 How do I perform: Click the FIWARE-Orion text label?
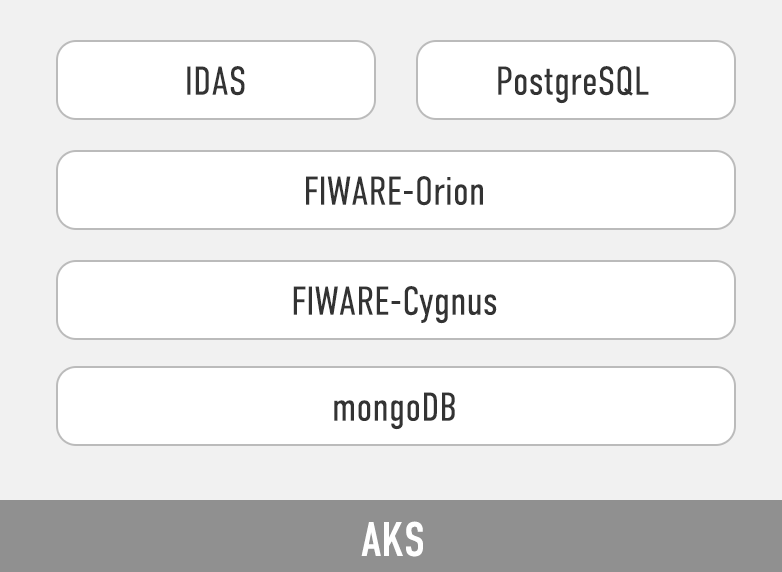pyautogui.click(x=394, y=191)
